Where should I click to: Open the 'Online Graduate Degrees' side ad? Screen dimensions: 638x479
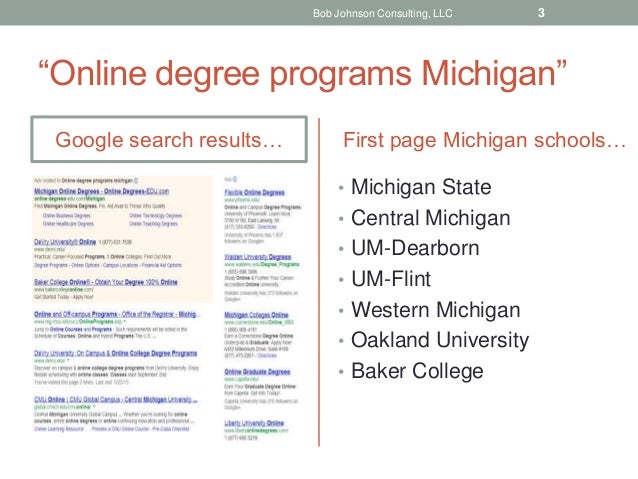pyautogui.click(x=257, y=372)
